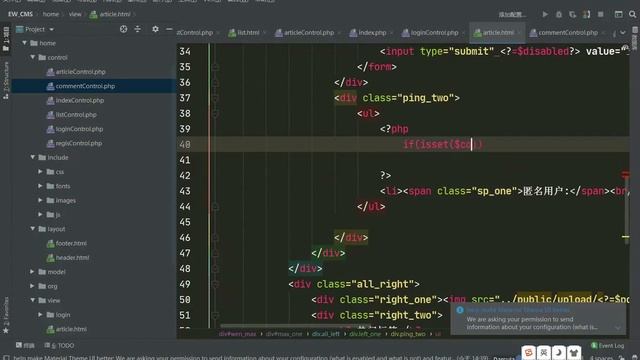640x360 pixels.
Task: Collapse the include folder
Action: (33, 157)
